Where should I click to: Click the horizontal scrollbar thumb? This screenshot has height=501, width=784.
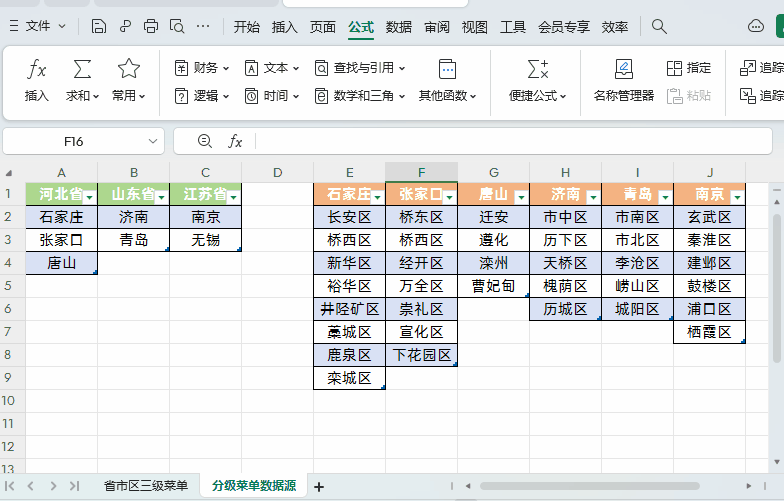click(x=589, y=486)
